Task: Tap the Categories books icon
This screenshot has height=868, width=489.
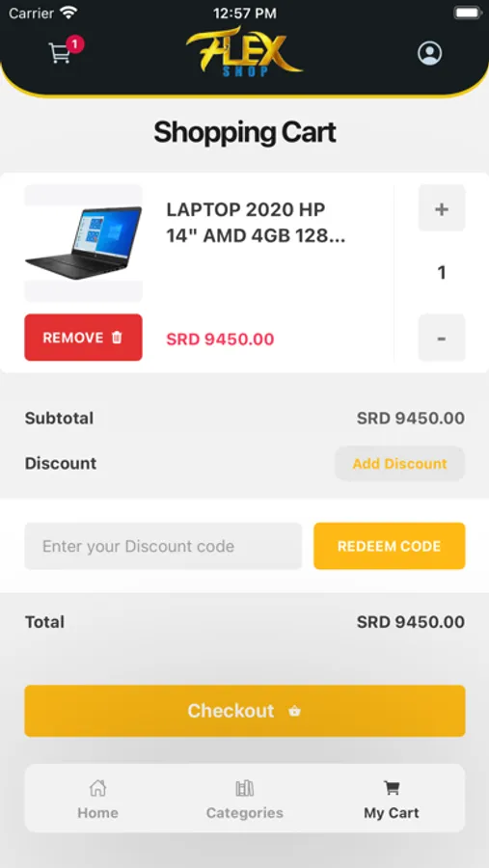Action: (x=244, y=788)
